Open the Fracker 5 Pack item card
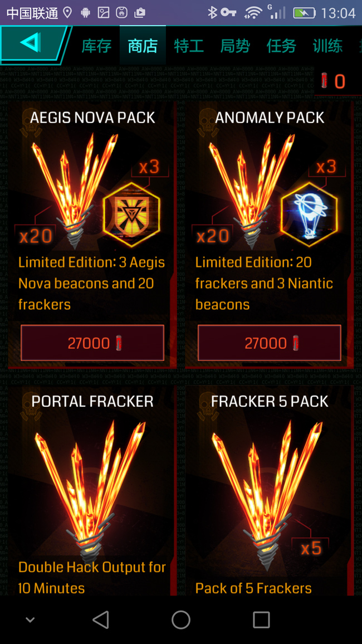This screenshot has height=644, width=362. click(x=269, y=491)
